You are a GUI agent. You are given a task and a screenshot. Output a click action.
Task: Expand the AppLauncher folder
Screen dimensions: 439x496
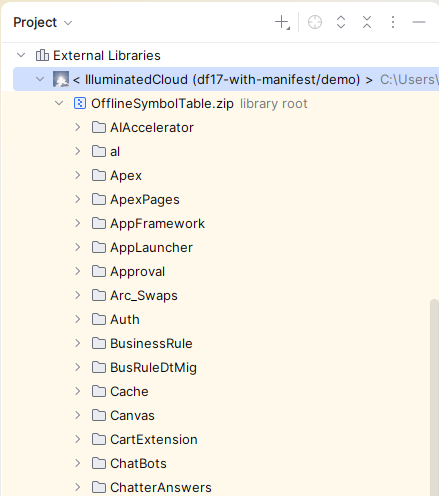pyautogui.click(x=78, y=247)
